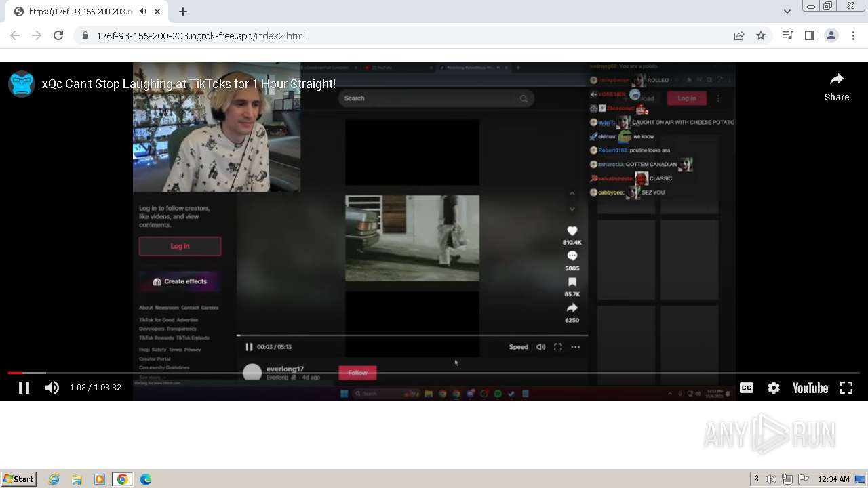Launch Microsoft Edge from taskbar
868x488 pixels.
[x=146, y=479]
